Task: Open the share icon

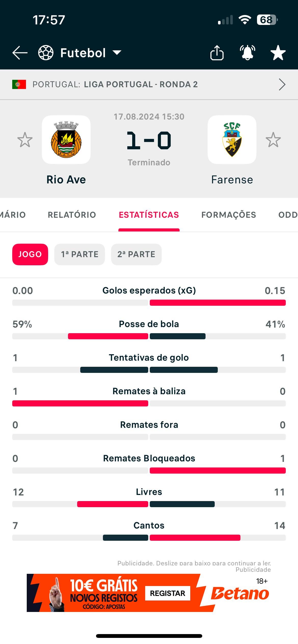Action: (217, 53)
